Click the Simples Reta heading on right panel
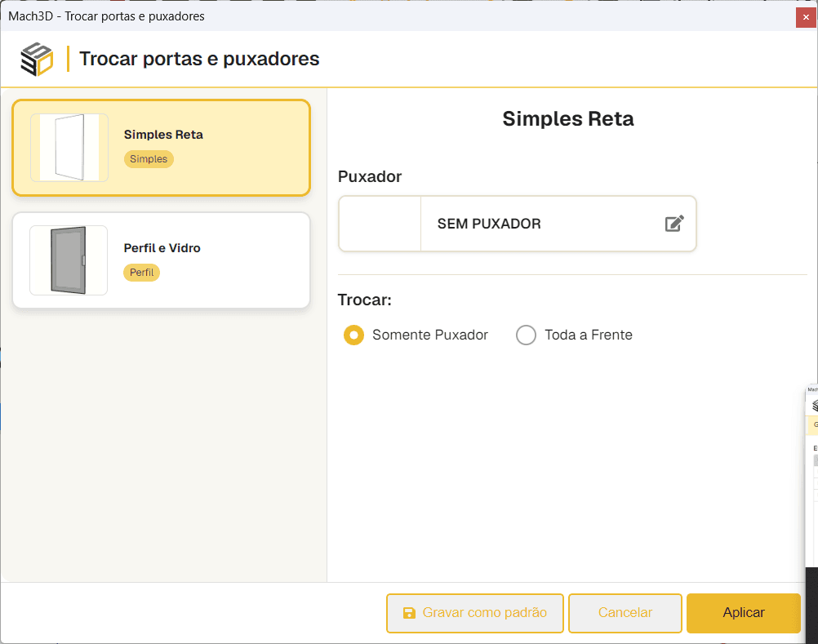 [568, 119]
